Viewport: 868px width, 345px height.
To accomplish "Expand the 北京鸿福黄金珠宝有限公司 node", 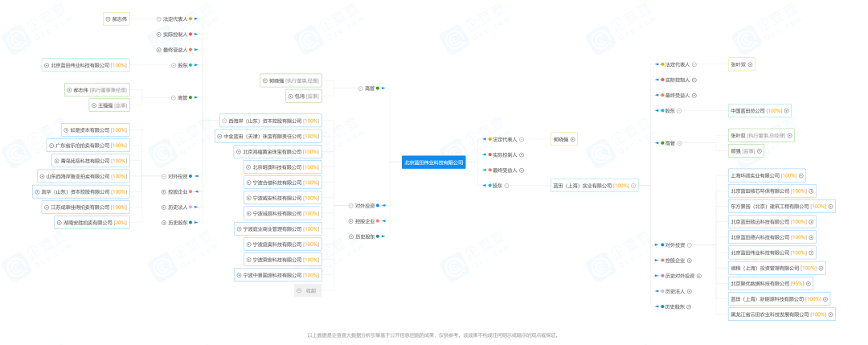I will tap(239, 152).
